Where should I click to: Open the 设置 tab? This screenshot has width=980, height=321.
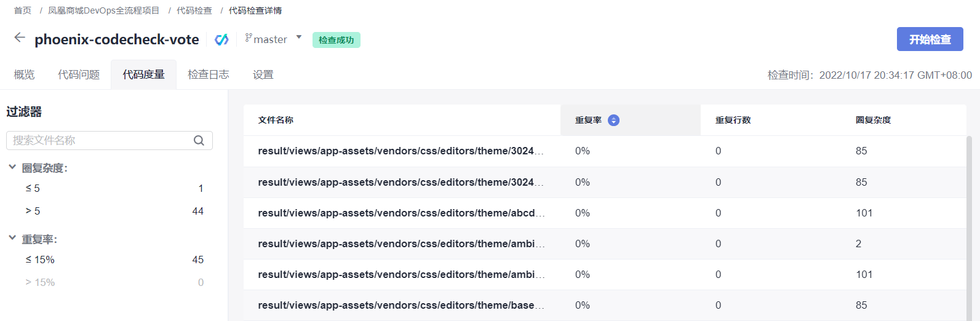(x=263, y=74)
